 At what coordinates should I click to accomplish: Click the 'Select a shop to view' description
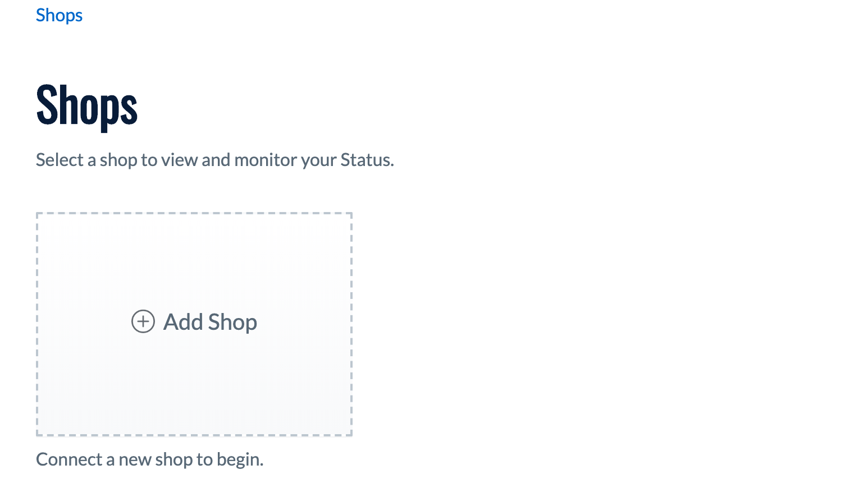[x=215, y=160]
